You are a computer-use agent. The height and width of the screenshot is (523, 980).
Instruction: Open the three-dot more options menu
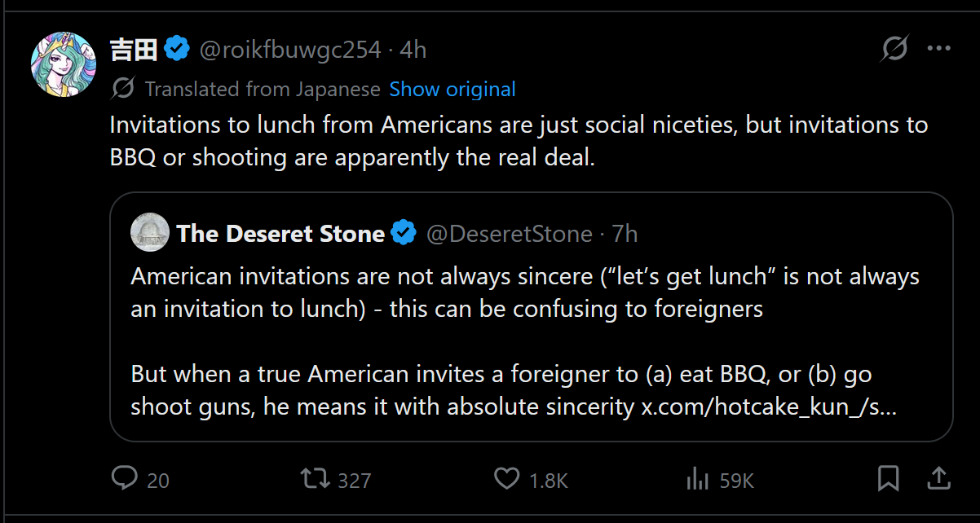coord(939,50)
